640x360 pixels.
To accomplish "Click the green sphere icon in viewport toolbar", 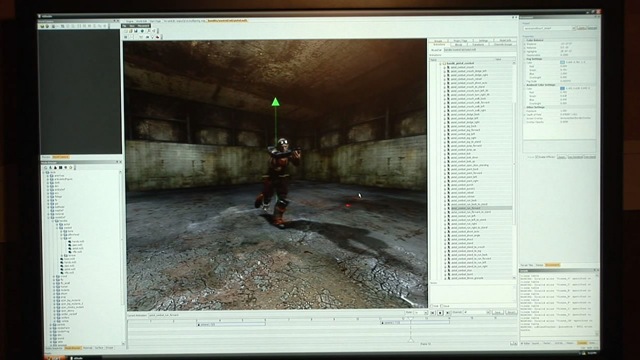I will pos(142,31).
